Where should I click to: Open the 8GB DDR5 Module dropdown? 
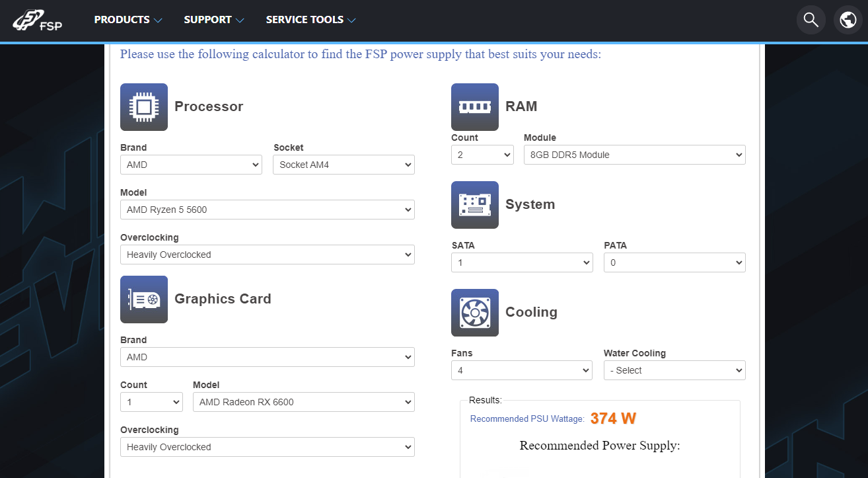634,155
